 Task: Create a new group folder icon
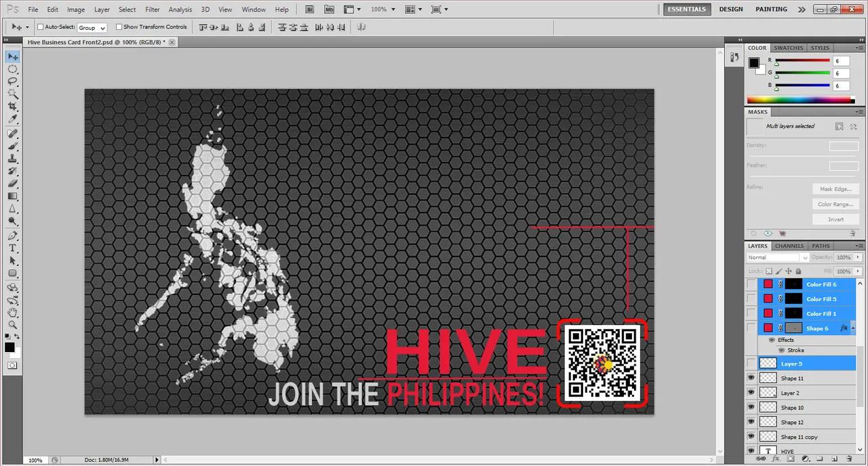pos(819,459)
